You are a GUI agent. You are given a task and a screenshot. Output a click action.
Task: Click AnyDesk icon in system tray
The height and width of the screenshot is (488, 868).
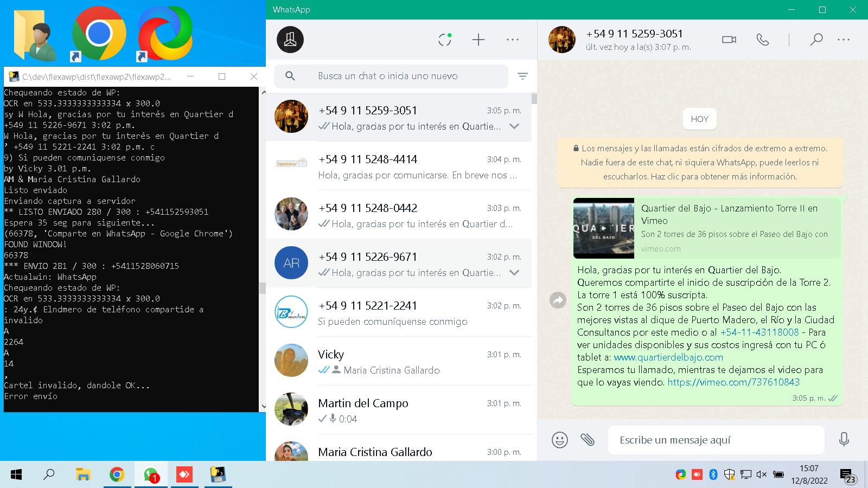pos(697,475)
